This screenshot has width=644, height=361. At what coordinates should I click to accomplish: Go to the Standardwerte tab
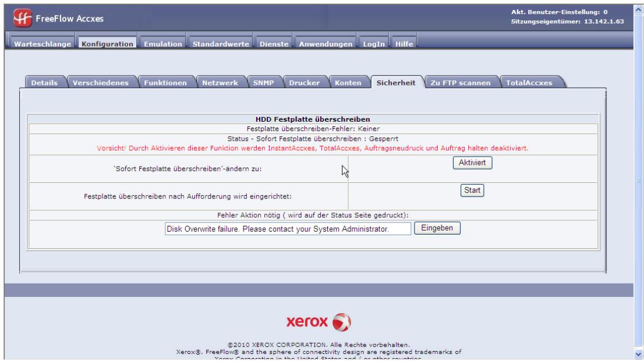click(x=221, y=44)
